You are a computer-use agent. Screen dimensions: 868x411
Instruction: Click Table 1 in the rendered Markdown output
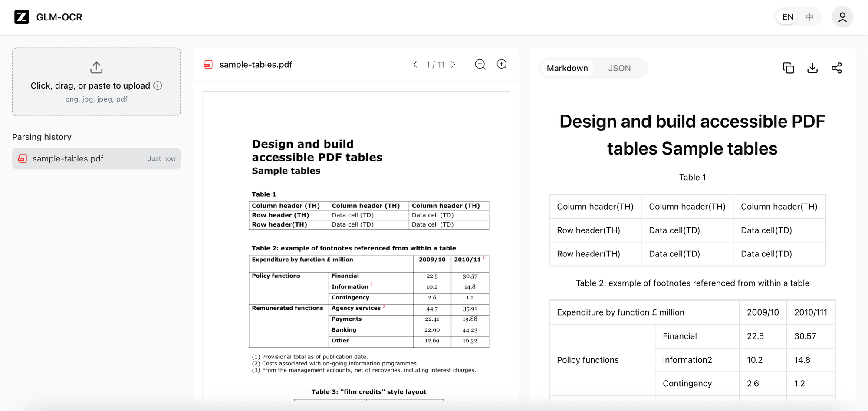(693, 177)
